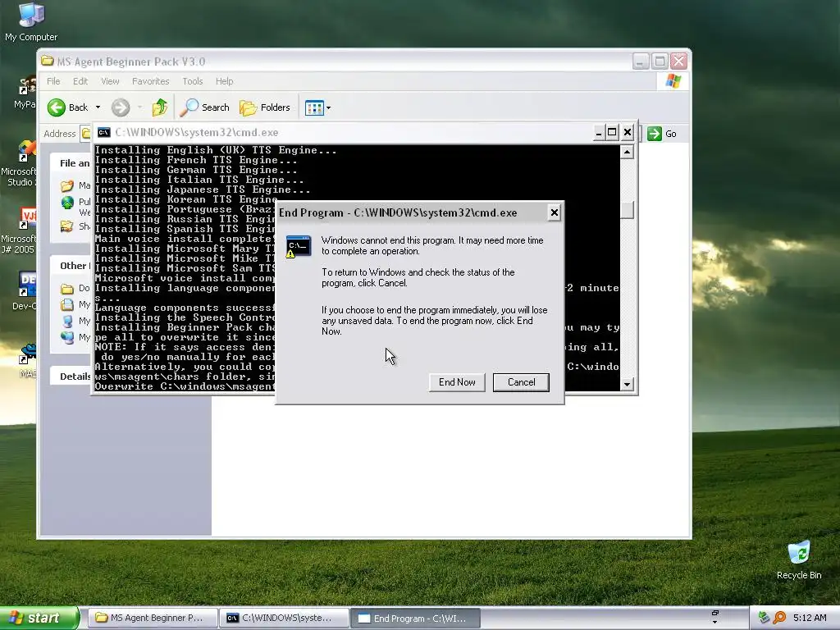
Task: Click the cmd scrollbar down arrow
Action: pos(627,384)
